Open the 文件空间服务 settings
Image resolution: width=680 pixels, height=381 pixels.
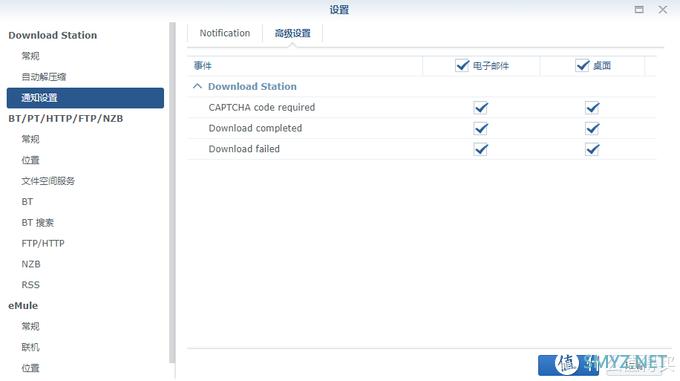click(48, 181)
